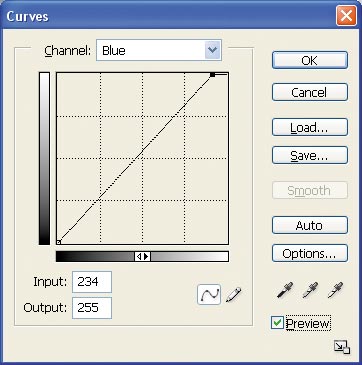Screen dimensions: 362x365
Task: Choose the curve point editing tool
Action: pyautogui.click(x=209, y=294)
